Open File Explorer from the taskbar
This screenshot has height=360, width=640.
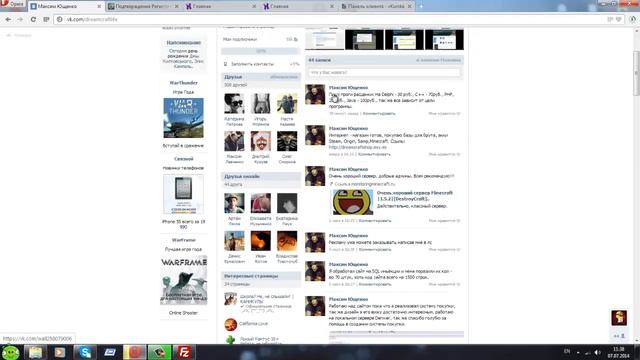tap(35, 352)
